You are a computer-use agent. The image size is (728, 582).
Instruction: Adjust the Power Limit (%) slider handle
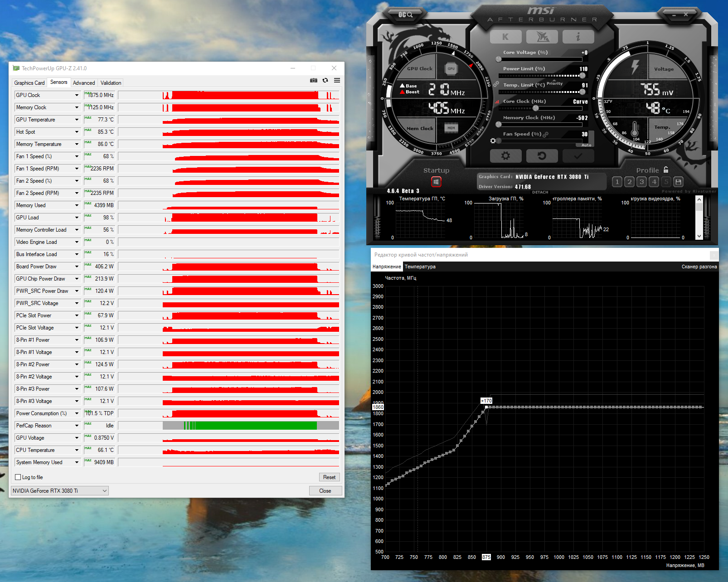click(x=582, y=76)
